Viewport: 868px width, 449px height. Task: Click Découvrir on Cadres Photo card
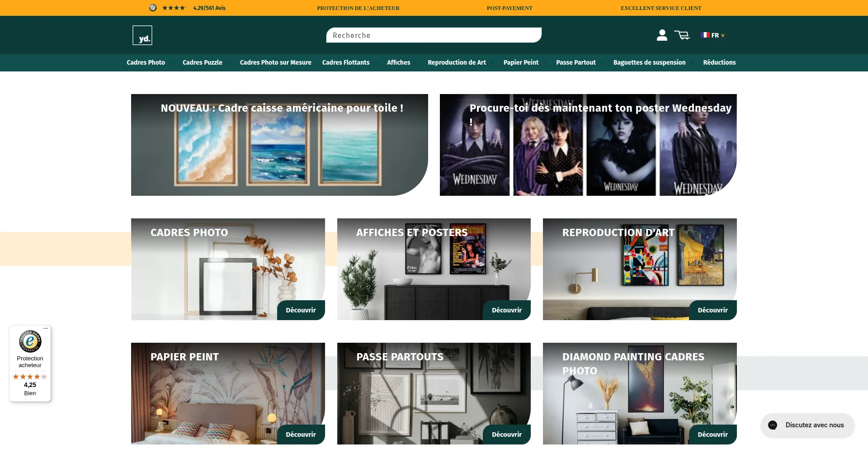301,310
